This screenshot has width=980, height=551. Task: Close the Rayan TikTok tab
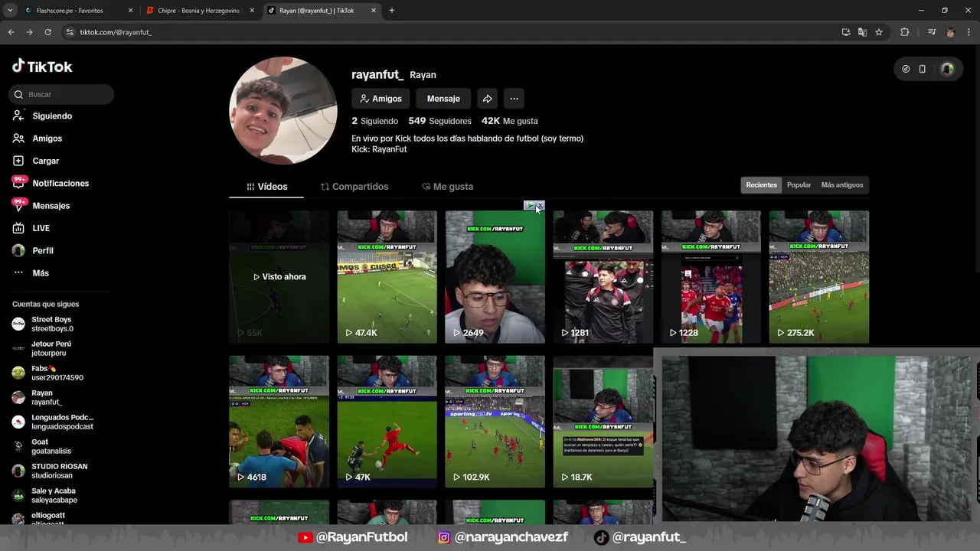374,11
